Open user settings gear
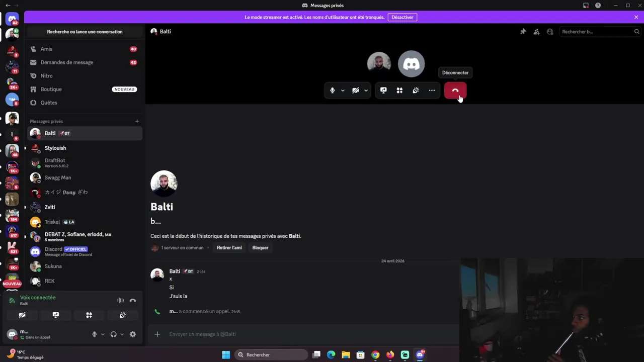Image resolution: width=644 pixels, height=362 pixels. [x=133, y=334]
